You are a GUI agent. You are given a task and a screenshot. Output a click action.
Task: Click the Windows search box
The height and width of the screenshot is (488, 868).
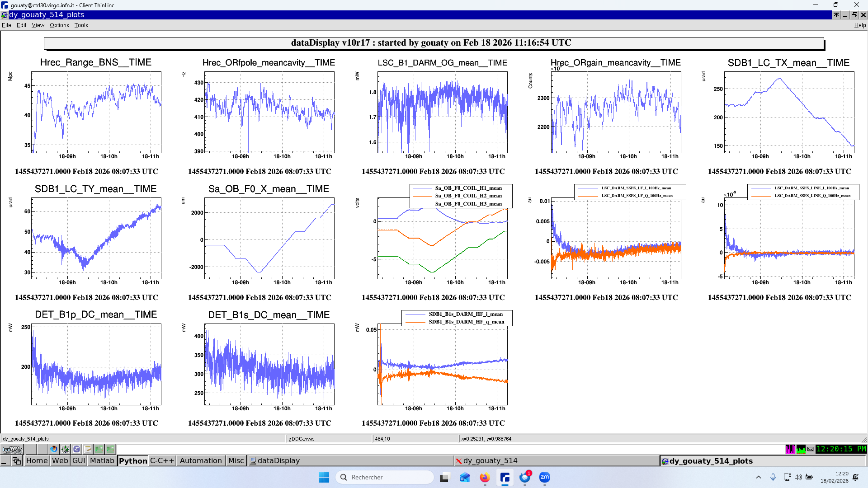click(384, 477)
